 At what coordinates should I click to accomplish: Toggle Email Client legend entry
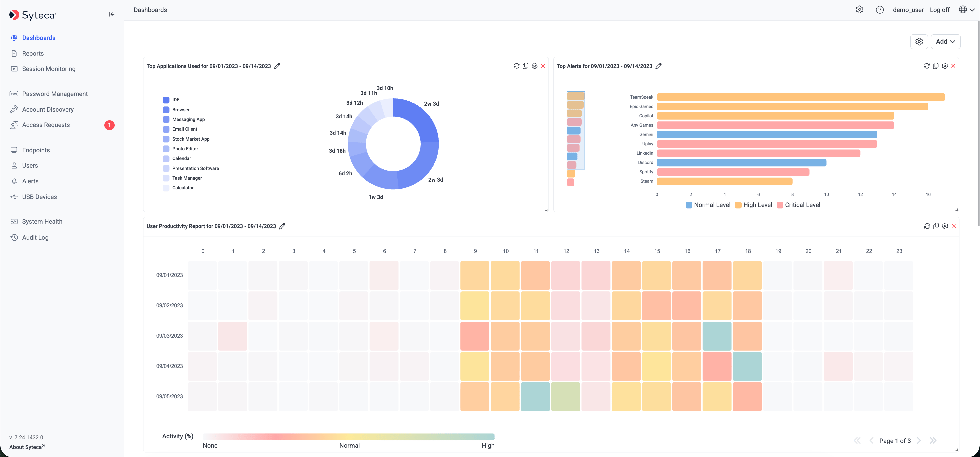click(180, 129)
